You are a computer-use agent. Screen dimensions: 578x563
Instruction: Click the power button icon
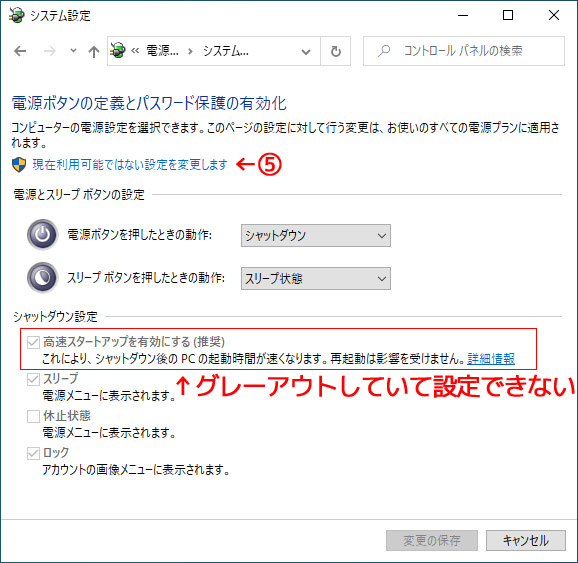tap(42, 234)
